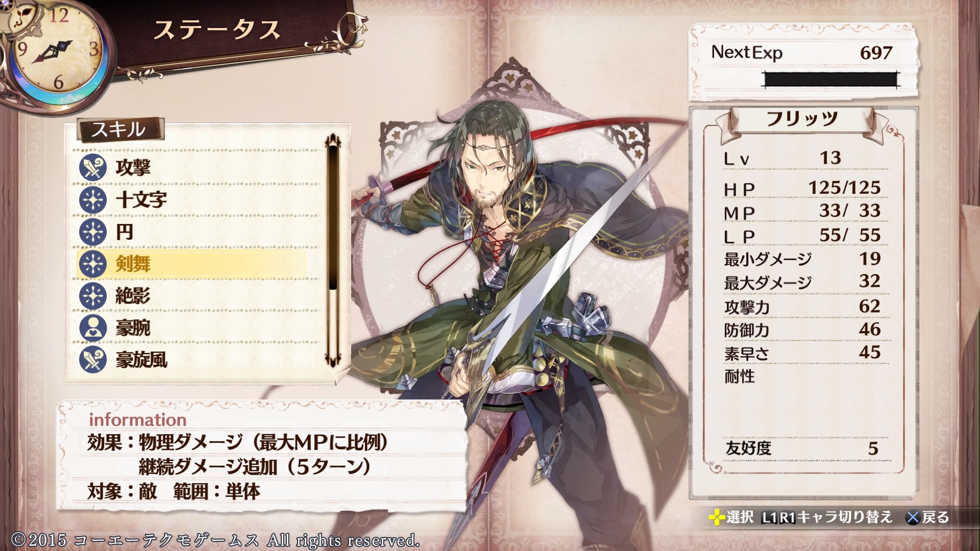Click the person icon beside 豪腕

tap(92, 328)
